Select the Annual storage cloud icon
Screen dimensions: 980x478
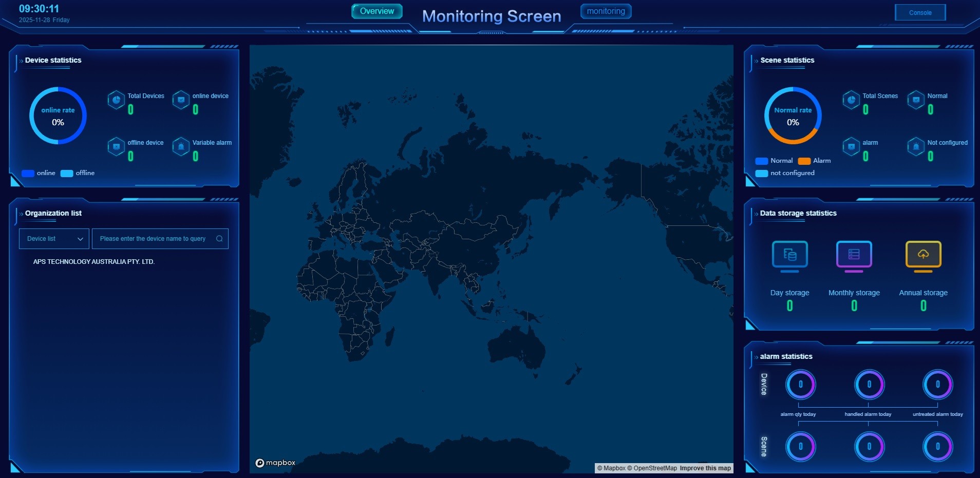point(923,256)
